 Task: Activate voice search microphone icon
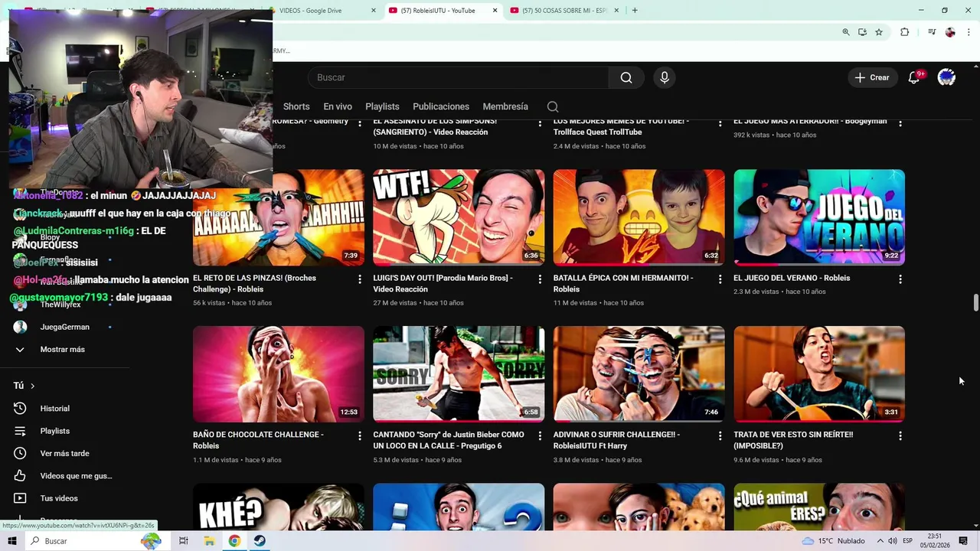[665, 77]
